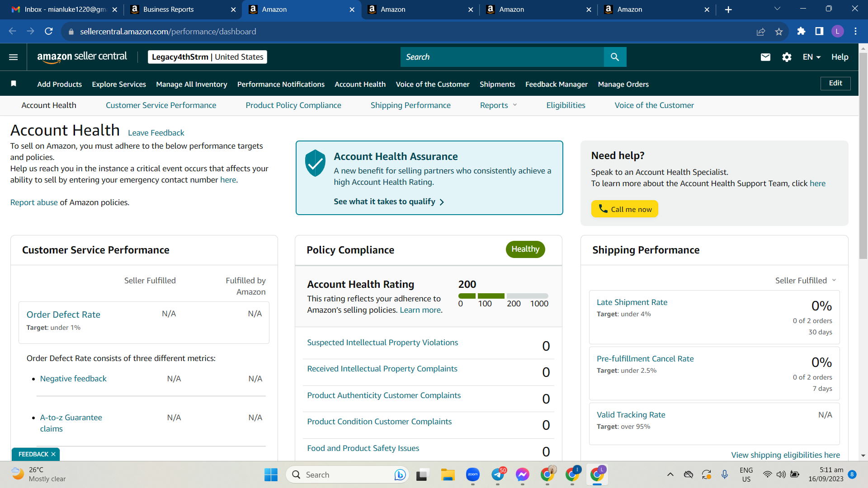Open the Chrome three-dot menu
The height and width of the screenshot is (488, 868).
tap(855, 31)
